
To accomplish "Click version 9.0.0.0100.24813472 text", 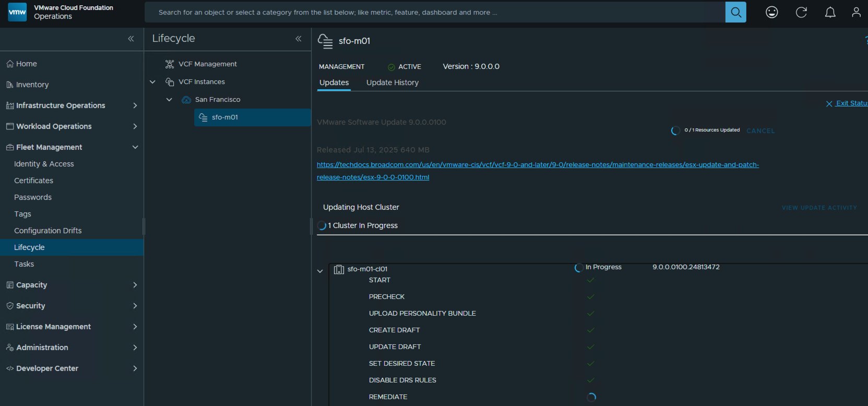I will pyautogui.click(x=686, y=267).
